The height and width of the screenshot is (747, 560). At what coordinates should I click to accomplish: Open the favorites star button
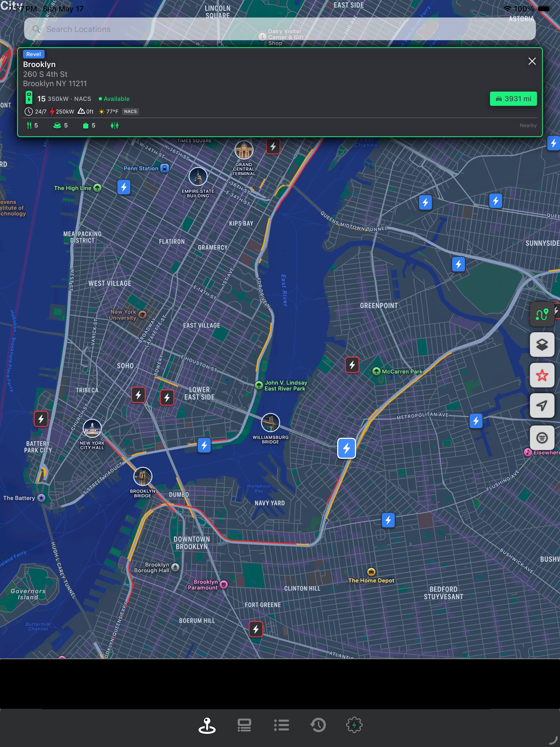point(542,375)
